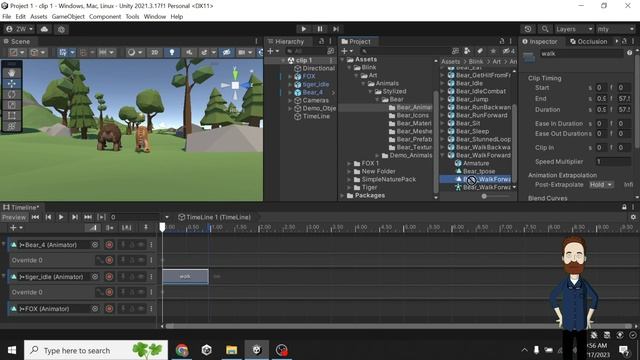Toggle Timeline Preview mode

point(14,217)
